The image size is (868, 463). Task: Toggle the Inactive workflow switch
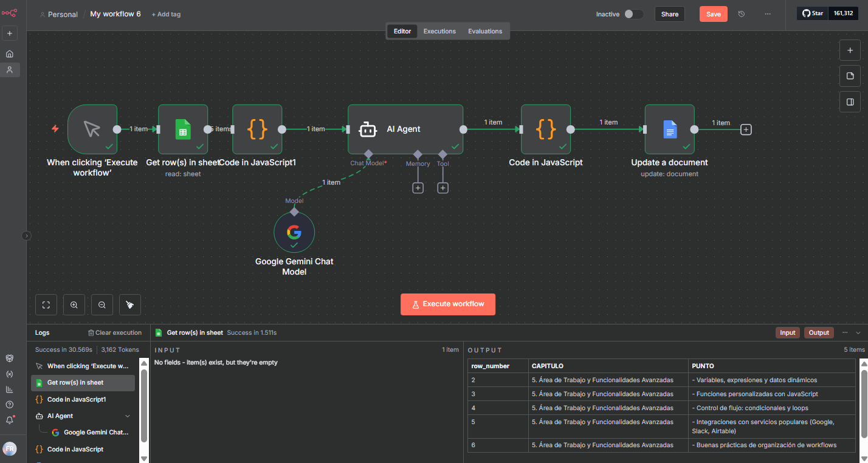click(633, 14)
